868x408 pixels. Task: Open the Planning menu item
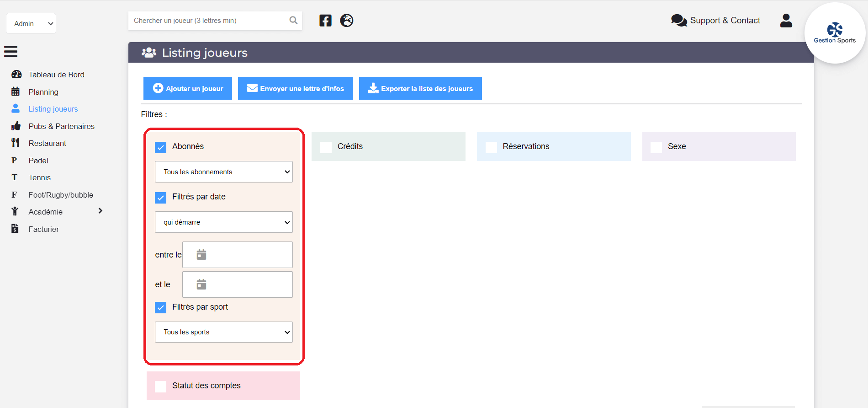click(43, 92)
